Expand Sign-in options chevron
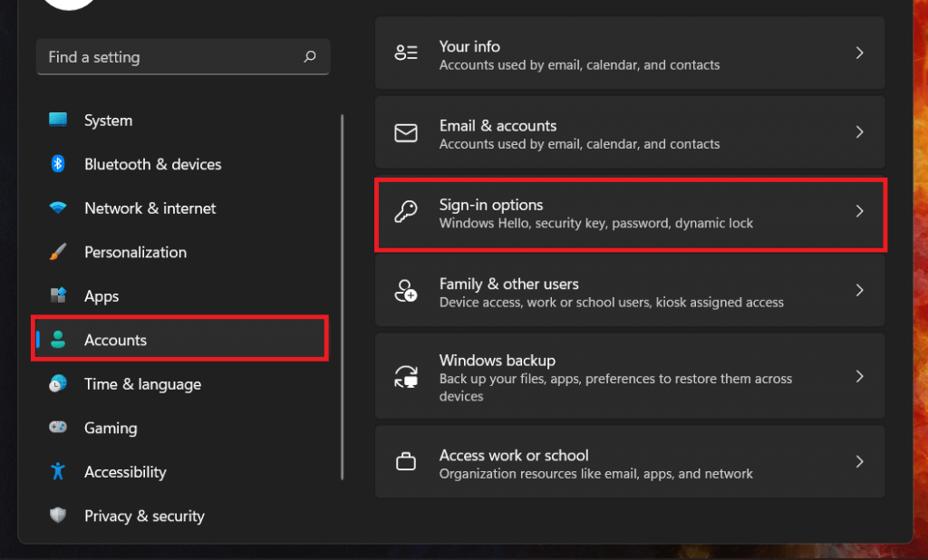This screenshot has width=928, height=560. point(859,211)
